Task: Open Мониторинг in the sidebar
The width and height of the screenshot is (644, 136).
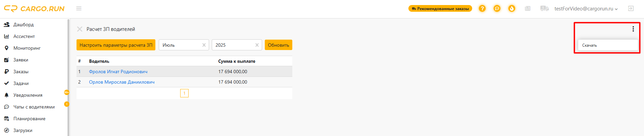Action: (x=27, y=48)
